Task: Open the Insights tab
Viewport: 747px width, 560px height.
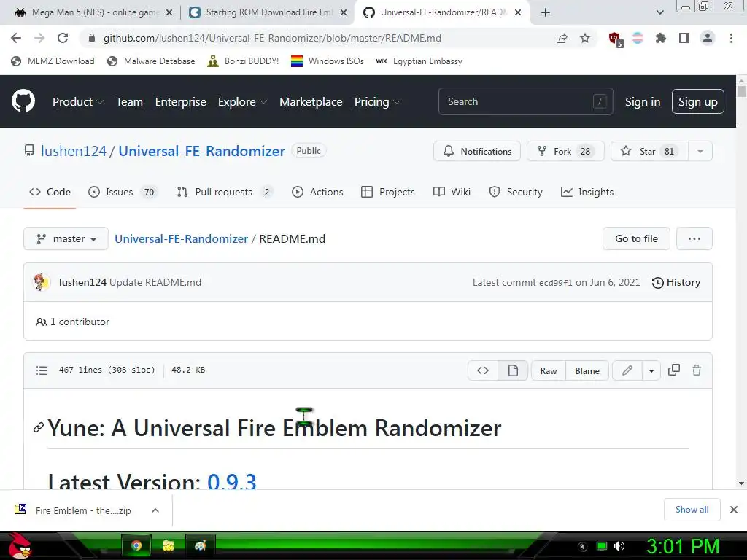Action: pos(587,192)
